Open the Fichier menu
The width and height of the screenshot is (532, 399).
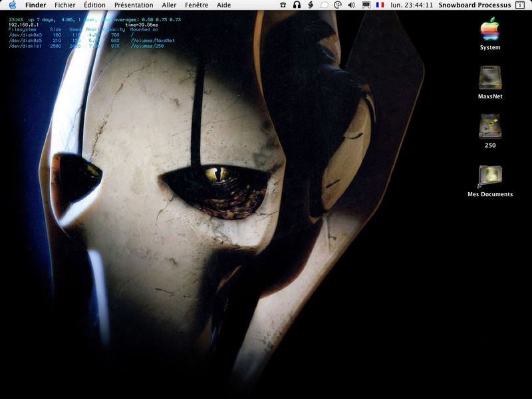tap(65, 5)
